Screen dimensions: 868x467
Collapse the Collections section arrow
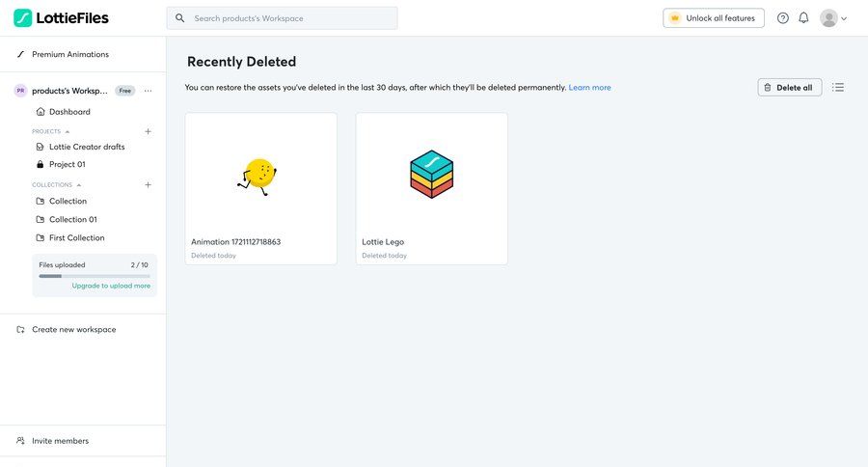(79, 184)
